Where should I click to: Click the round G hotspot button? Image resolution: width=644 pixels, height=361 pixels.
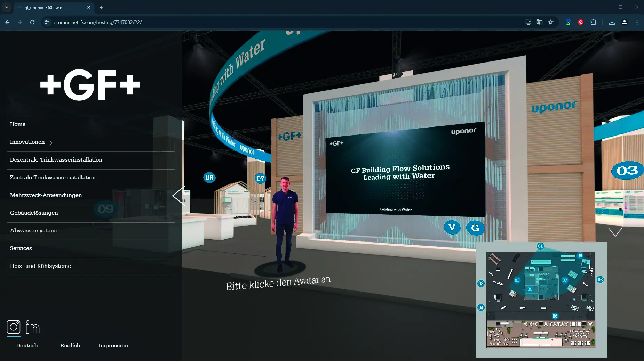click(475, 228)
